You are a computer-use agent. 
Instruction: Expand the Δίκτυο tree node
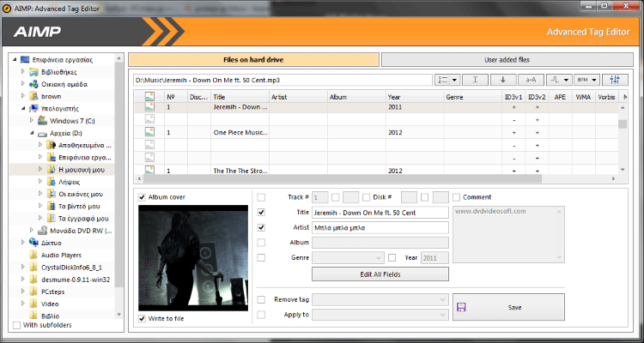(23, 243)
